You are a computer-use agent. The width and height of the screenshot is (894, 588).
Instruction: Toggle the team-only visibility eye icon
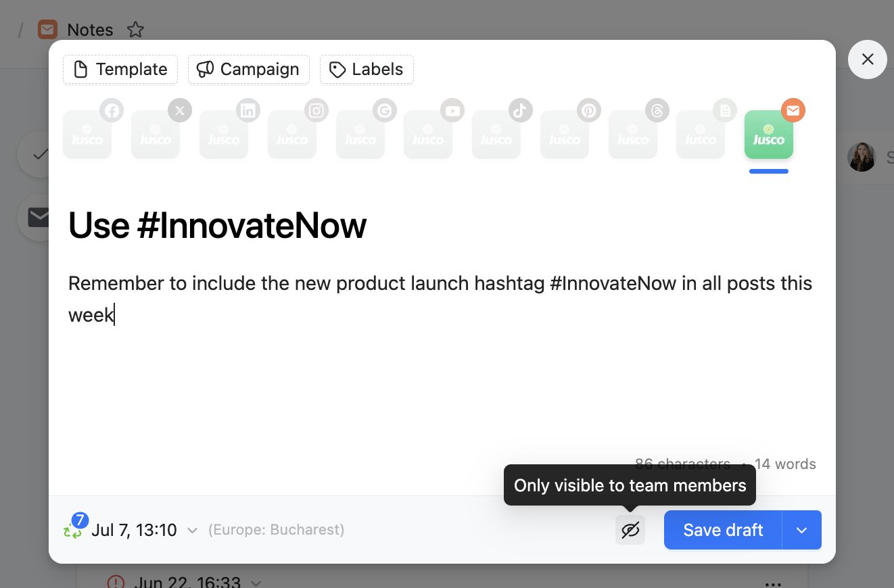click(x=630, y=531)
